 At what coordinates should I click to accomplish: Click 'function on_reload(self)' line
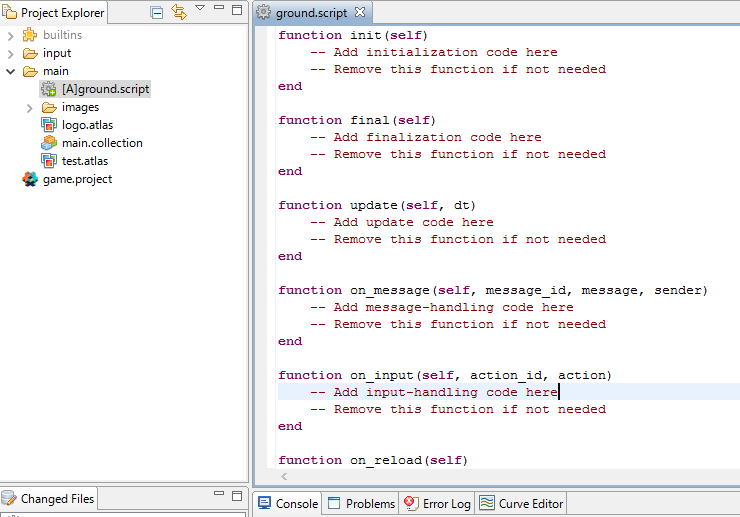pos(373,460)
